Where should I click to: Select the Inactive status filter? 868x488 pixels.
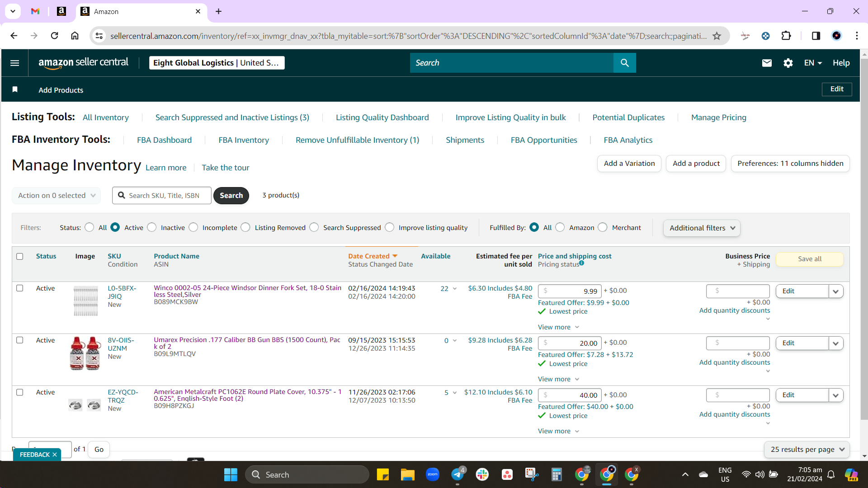click(152, 227)
